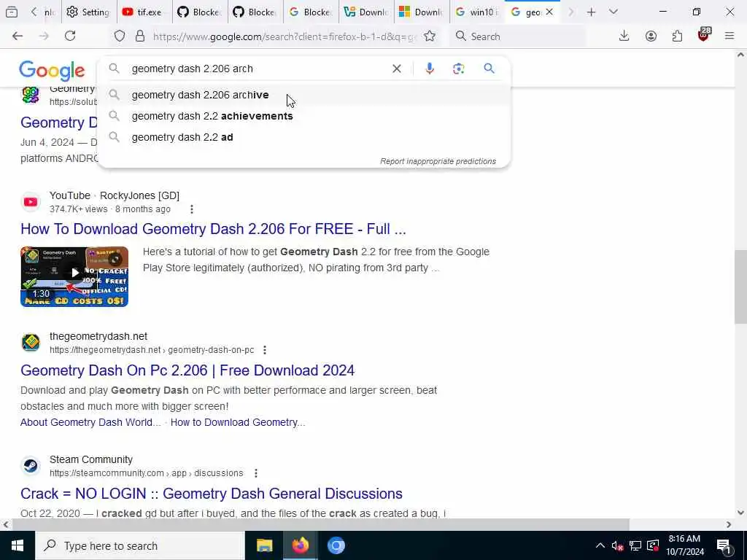
Task: Click the Type here to search box
Action: 140,545
